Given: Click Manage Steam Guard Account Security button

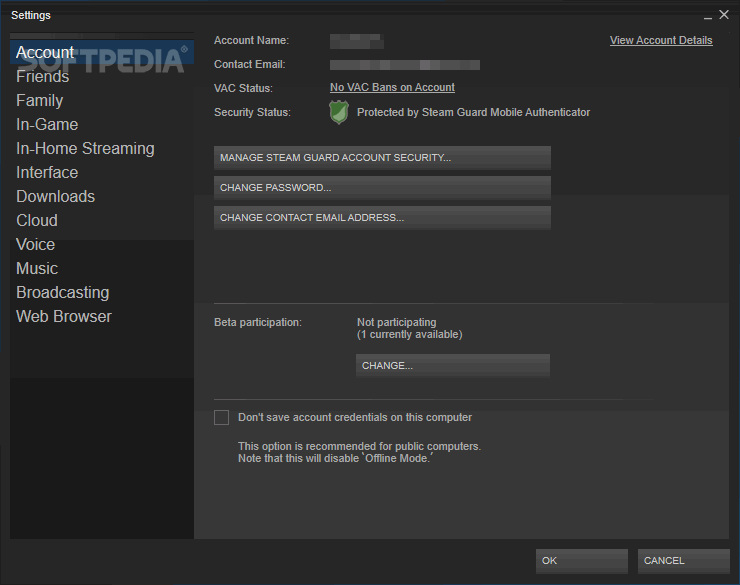Looking at the screenshot, I should 382,158.
